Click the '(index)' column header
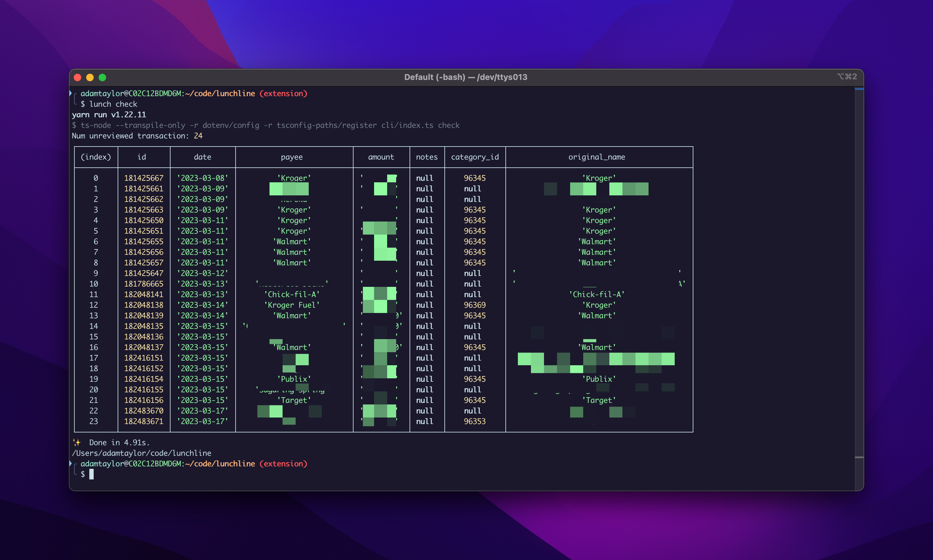Screen dimensions: 933x560 point(96,157)
